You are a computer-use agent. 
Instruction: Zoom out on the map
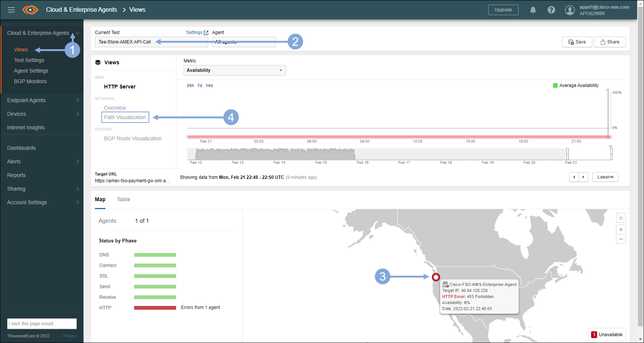coord(621,239)
